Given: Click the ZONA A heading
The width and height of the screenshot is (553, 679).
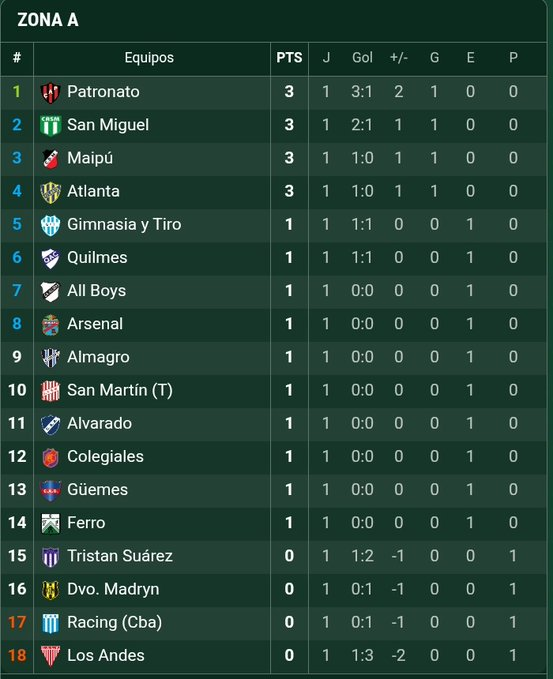Looking at the screenshot, I should pos(48,20).
